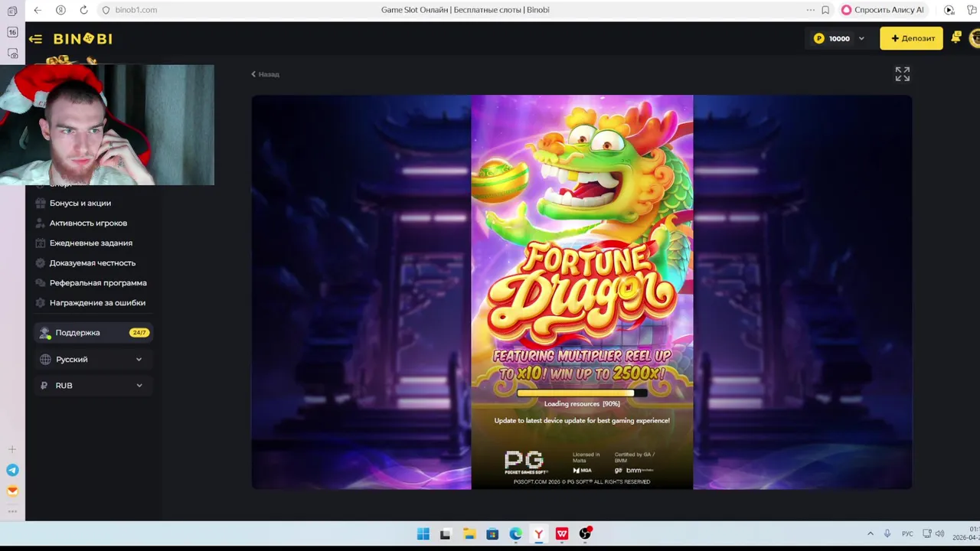
Task: Open File Explorer from taskbar
Action: [x=469, y=534]
